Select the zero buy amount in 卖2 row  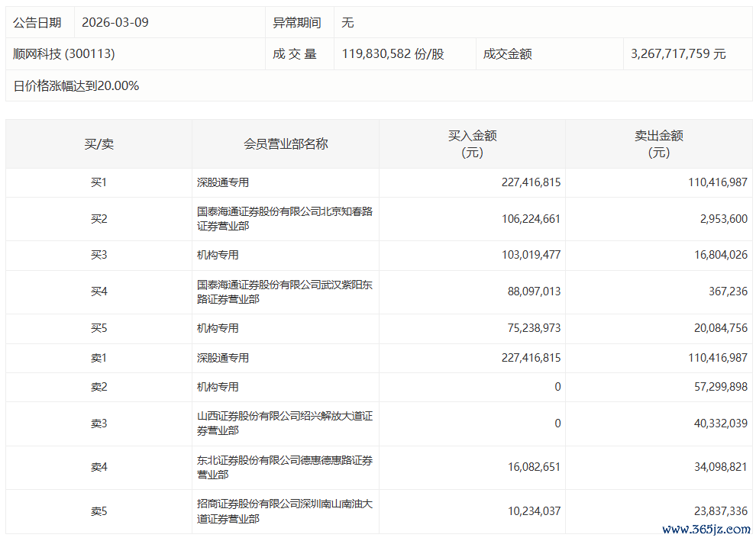pyautogui.click(x=557, y=387)
